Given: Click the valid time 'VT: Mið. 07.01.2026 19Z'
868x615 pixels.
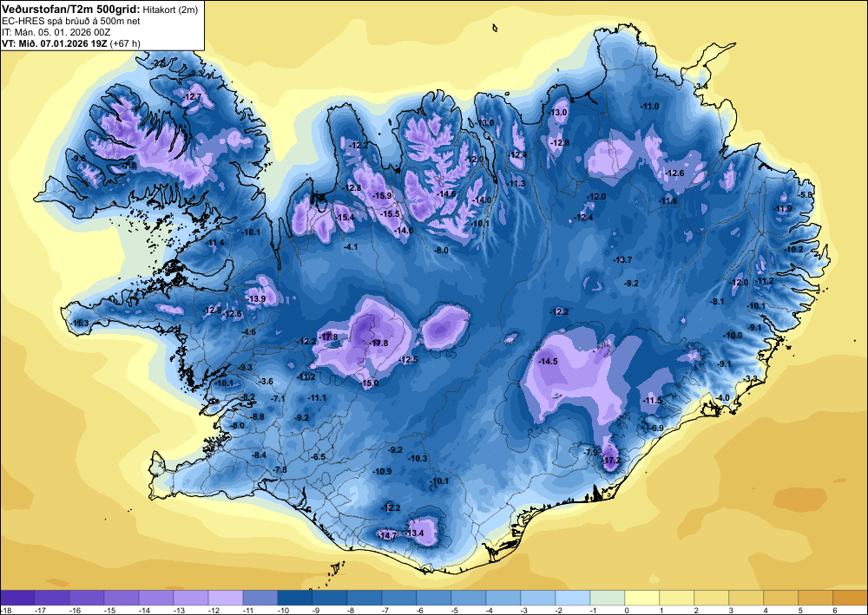Looking at the screenshot, I should (55, 43).
